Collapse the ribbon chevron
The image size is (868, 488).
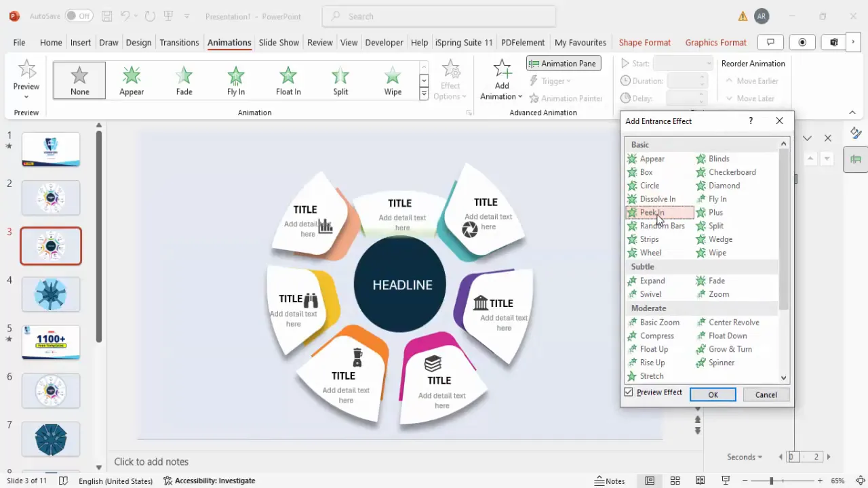(852, 113)
